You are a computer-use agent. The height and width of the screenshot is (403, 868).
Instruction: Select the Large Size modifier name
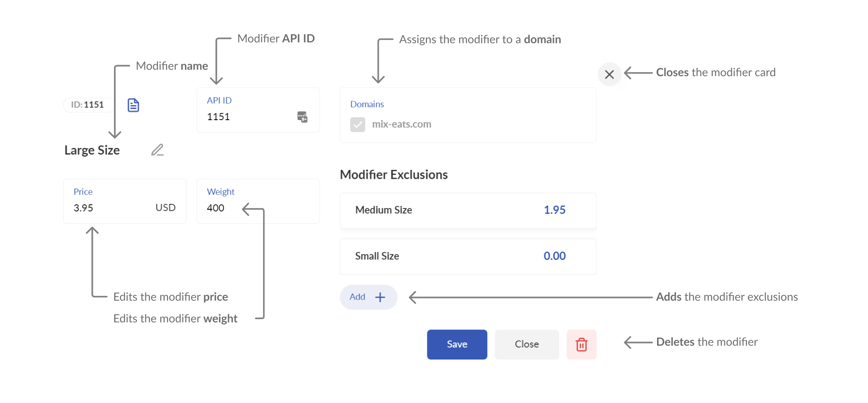92,150
